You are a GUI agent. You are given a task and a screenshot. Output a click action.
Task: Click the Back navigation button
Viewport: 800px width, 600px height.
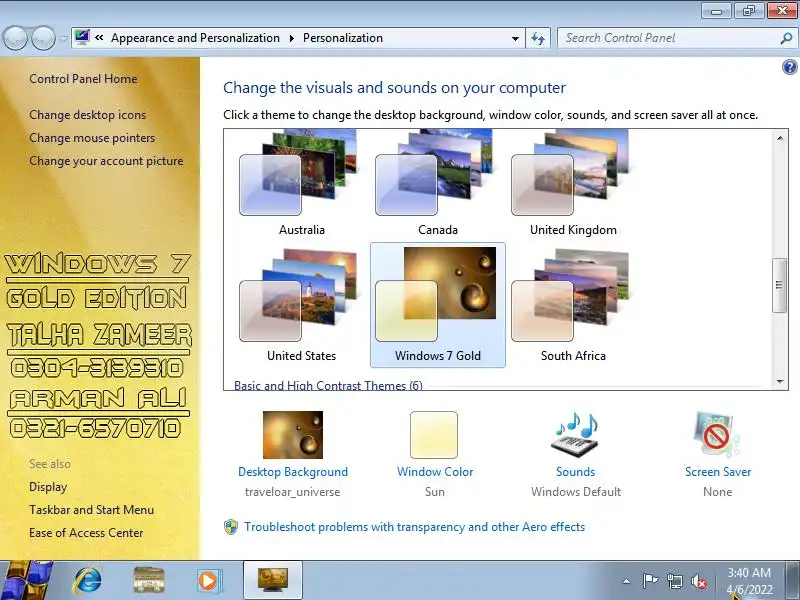[15, 38]
